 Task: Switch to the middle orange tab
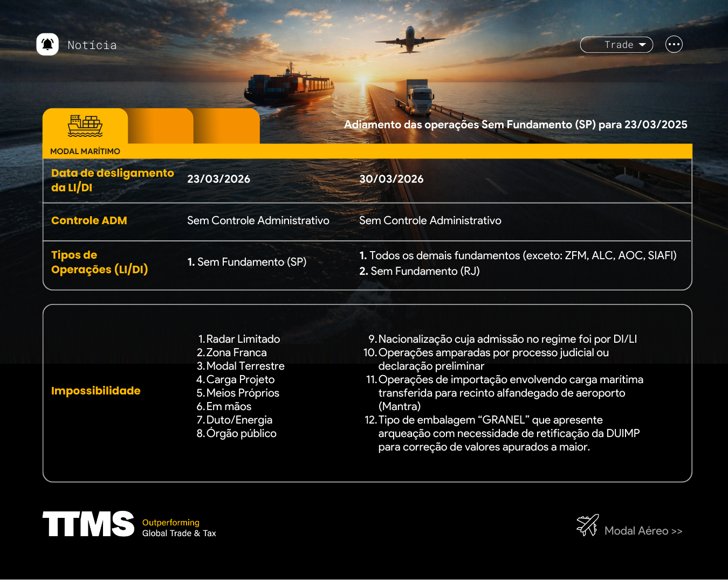160,126
